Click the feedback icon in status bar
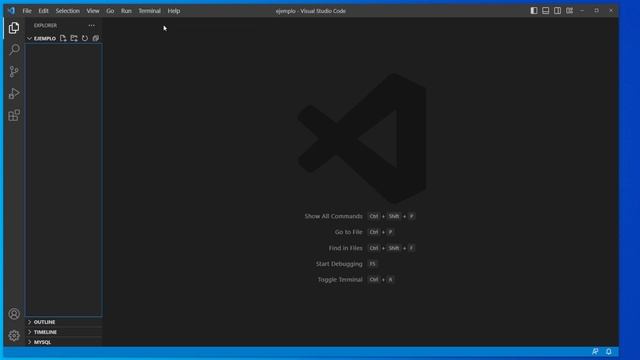The height and width of the screenshot is (360, 640). [x=595, y=351]
